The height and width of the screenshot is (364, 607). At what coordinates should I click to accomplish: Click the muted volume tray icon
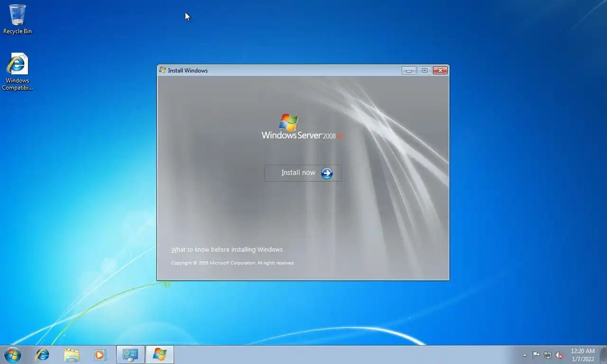pyautogui.click(x=559, y=355)
